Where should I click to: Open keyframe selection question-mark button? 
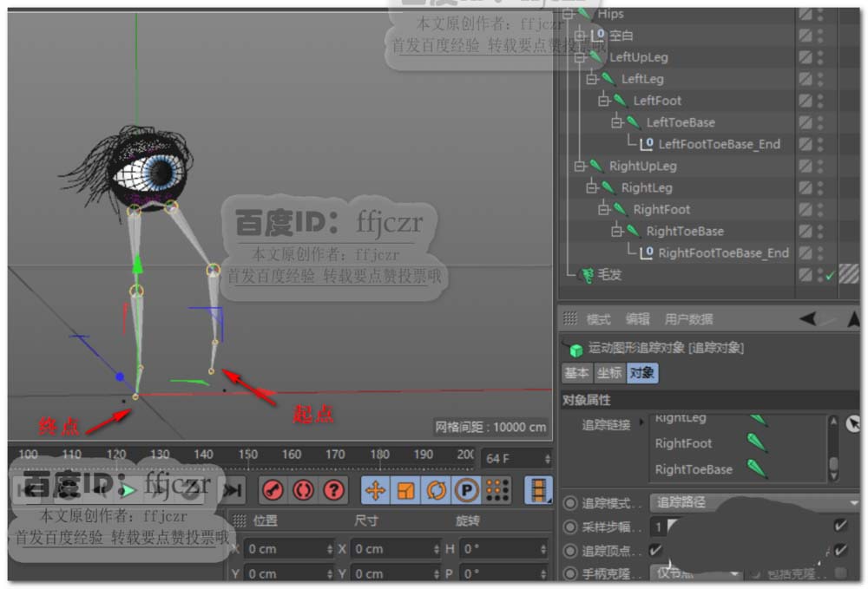coord(333,490)
